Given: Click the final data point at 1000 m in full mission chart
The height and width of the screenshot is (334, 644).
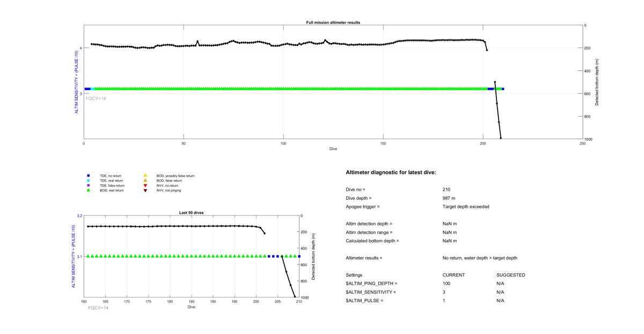Looking at the screenshot, I should (x=501, y=139).
